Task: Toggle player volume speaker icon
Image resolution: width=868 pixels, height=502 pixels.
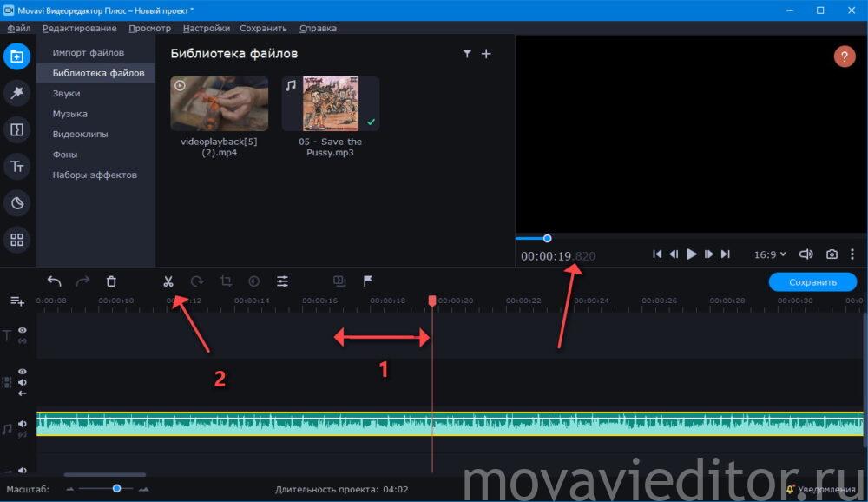Action: click(806, 254)
